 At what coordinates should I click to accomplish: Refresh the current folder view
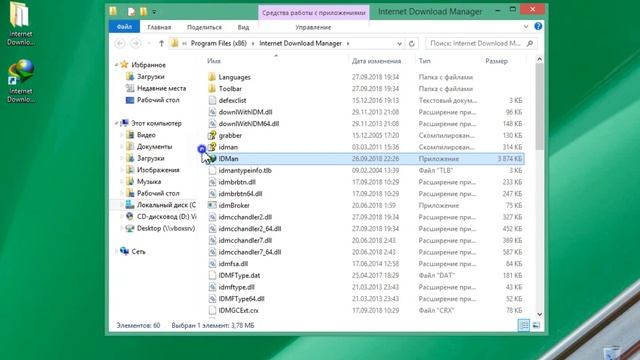[x=412, y=43]
